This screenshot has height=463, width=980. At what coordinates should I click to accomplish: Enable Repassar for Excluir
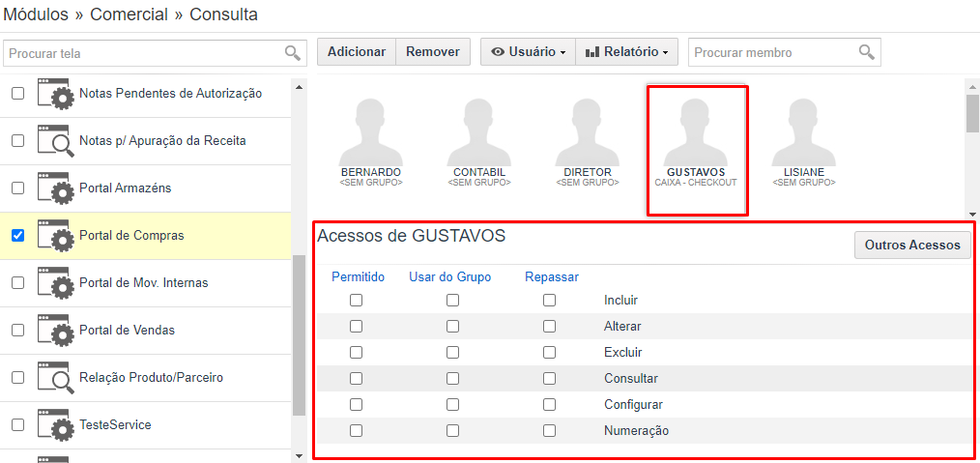[549, 353]
